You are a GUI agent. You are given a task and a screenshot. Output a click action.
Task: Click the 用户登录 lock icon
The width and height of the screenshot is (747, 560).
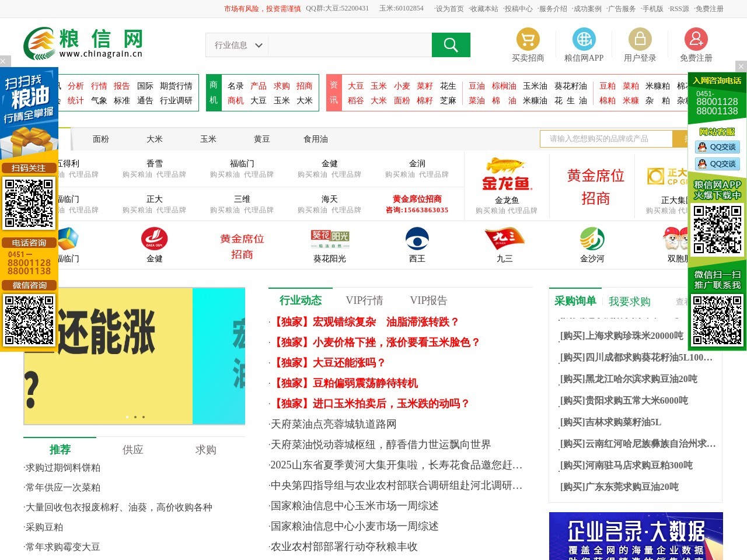pos(640,39)
